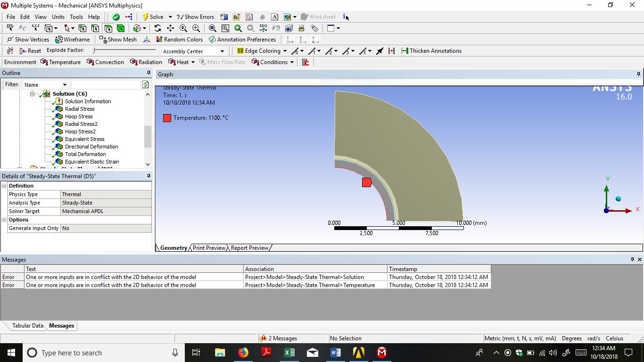Open the Solve dropdown arrow
This screenshot has height=362, width=644.
pyautogui.click(x=170, y=17)
